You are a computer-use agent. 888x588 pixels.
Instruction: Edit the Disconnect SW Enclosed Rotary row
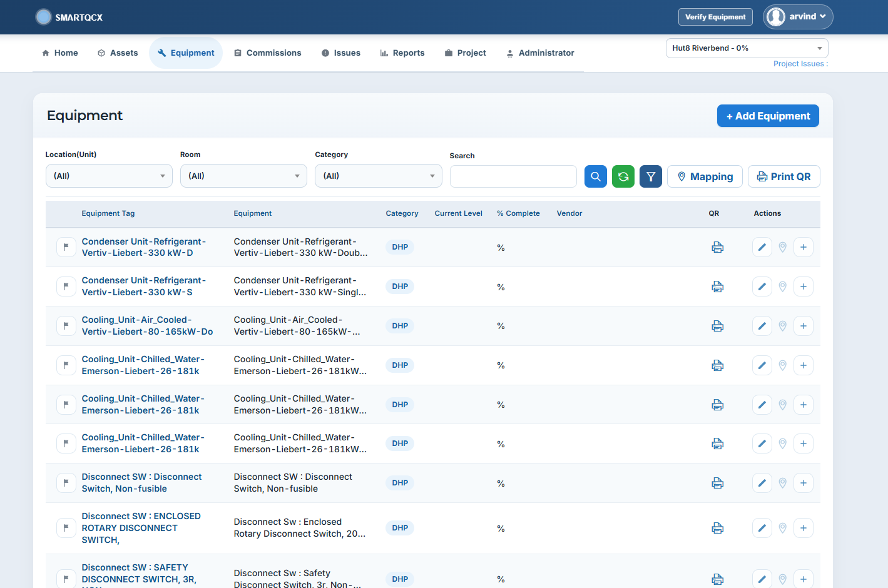coord(762,528)
